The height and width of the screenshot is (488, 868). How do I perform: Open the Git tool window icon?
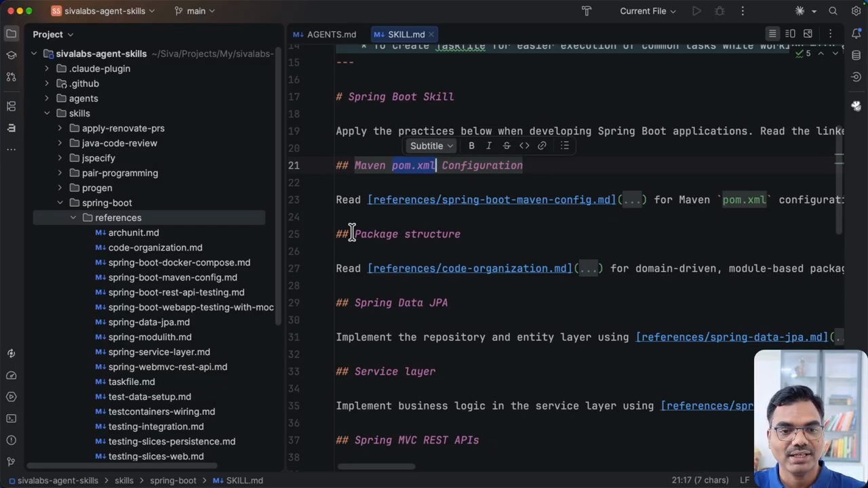point(11,462)
